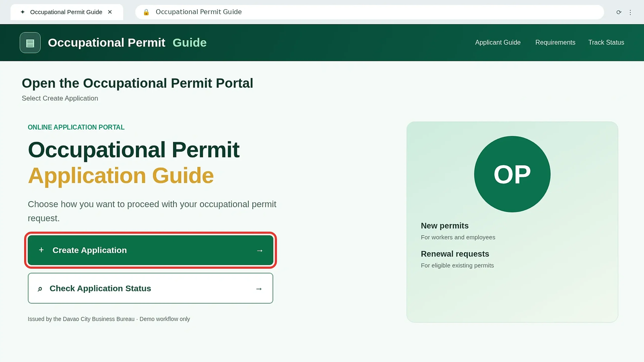Click the round OP badge

[512, 174]
